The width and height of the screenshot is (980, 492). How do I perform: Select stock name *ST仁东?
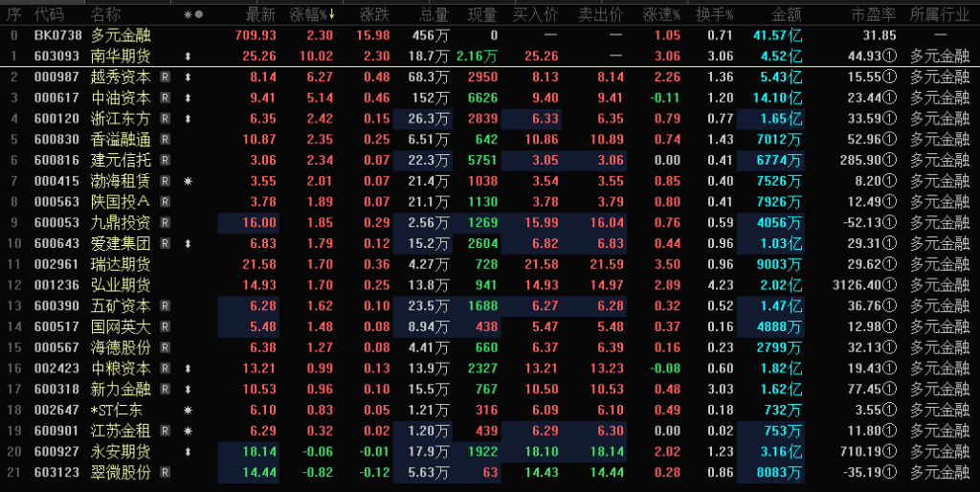click(117, 410)
